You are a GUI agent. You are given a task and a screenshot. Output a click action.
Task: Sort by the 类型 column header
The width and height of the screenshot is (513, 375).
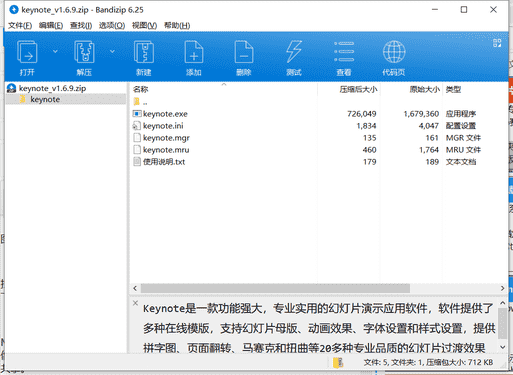point(453,89)
